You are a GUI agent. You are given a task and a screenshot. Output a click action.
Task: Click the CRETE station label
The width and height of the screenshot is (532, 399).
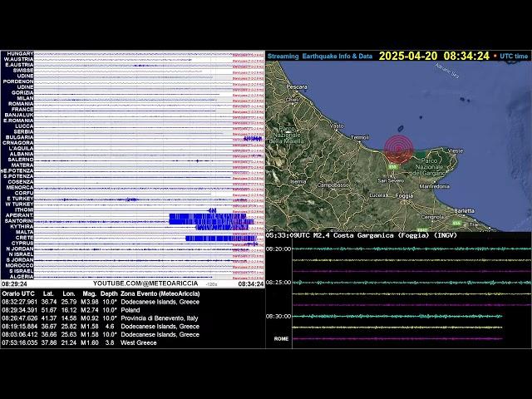point(24,238)
